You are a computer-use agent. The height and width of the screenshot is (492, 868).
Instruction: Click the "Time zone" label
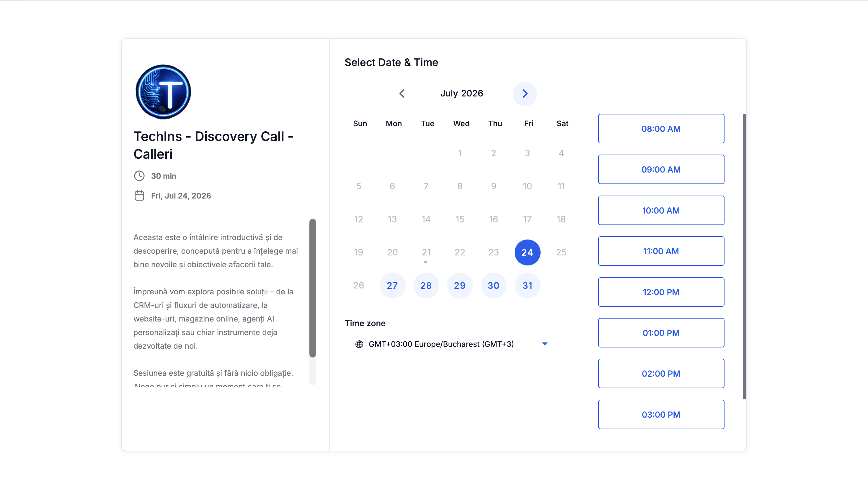pos(365,323)
